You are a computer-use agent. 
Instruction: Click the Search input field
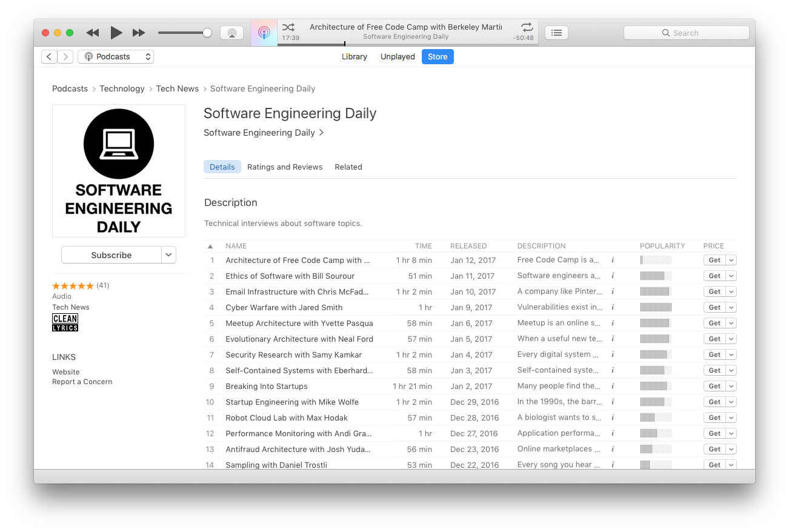[686, 33]
